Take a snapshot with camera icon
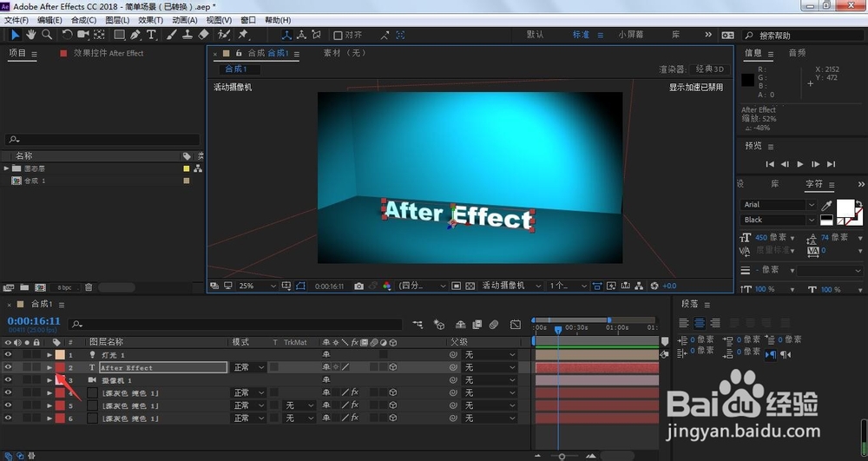 (358, 286)
